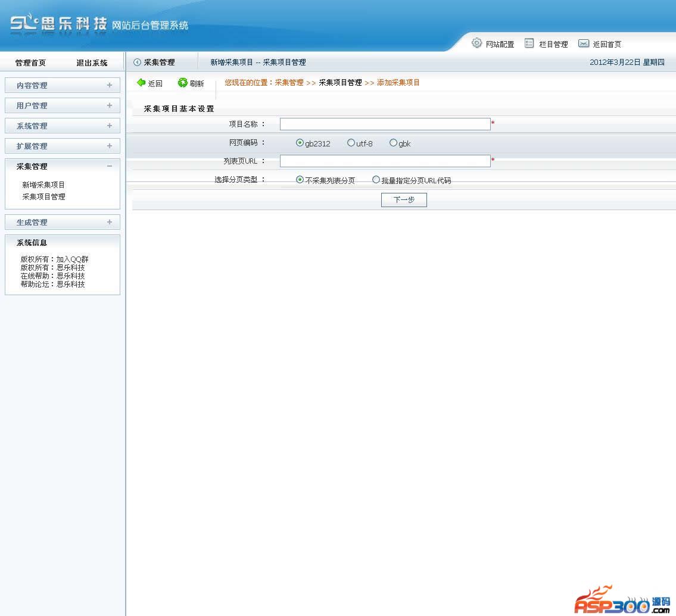
Task: Click the 退出系统 link
Action: coord(92,62)
